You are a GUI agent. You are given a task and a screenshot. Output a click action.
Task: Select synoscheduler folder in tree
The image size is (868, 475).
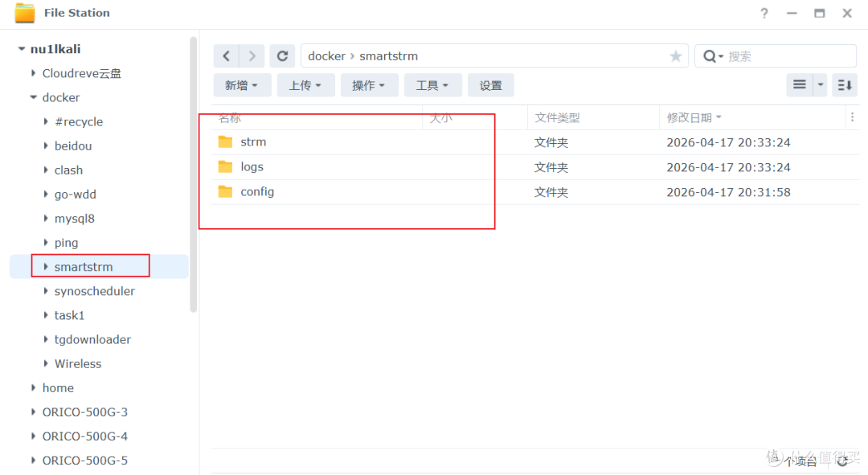click(x=95, y=291)
